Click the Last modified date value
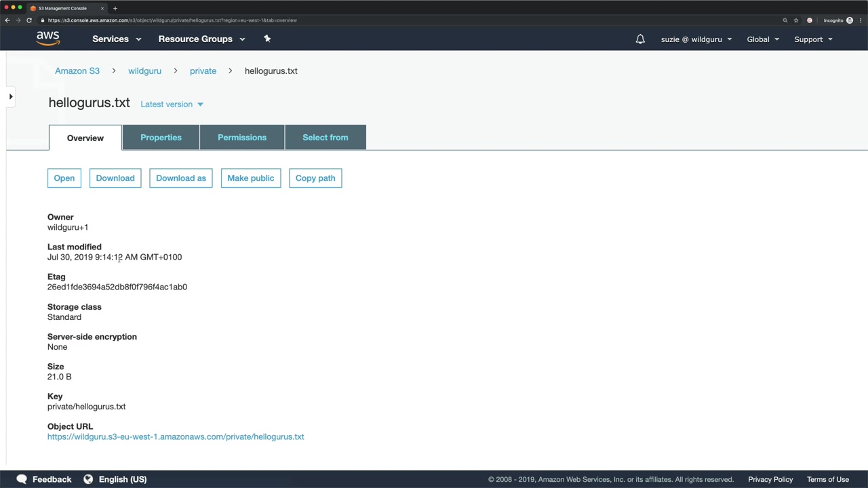The height and width of the screenshot is (488, 868). [115, 258]
